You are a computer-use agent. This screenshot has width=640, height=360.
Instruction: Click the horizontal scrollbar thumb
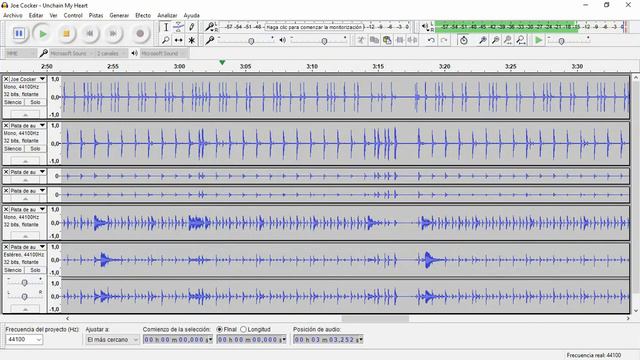pos(375,318)
